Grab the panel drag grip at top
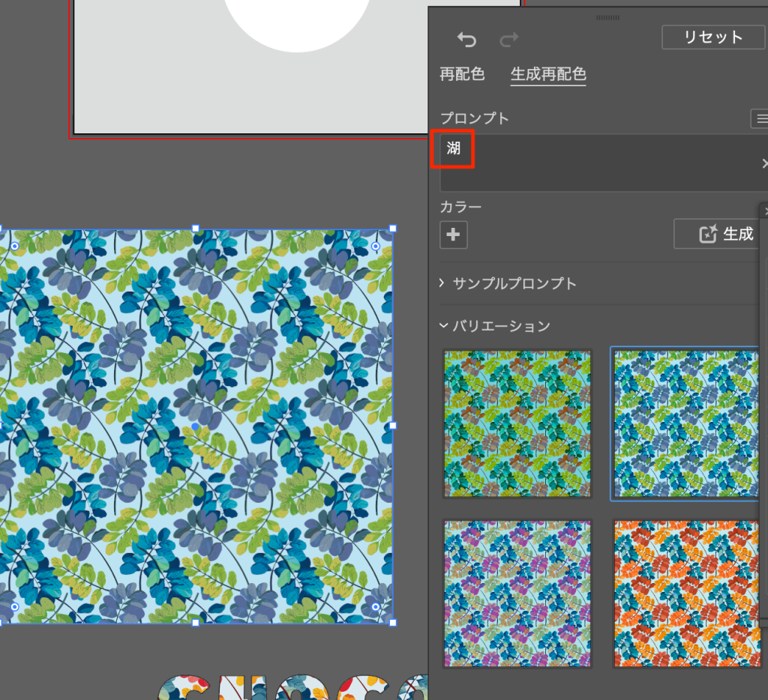This screenshot has height=700, width=768. [x=607, y=17]
